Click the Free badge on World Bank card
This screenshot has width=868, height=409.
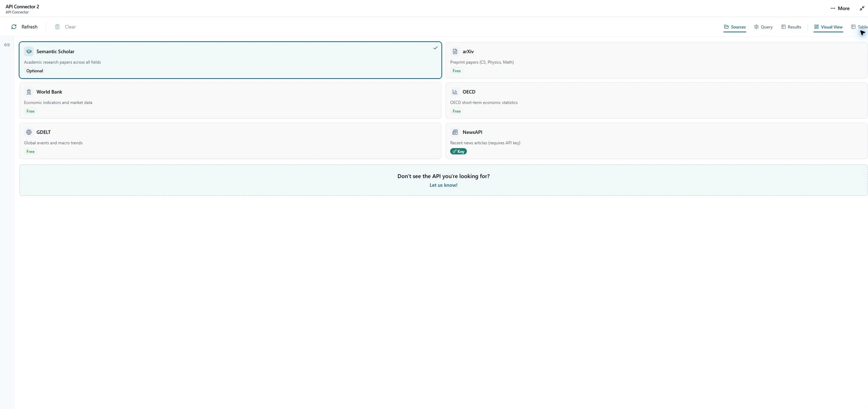pyautogui.click(x=30, y=111)
